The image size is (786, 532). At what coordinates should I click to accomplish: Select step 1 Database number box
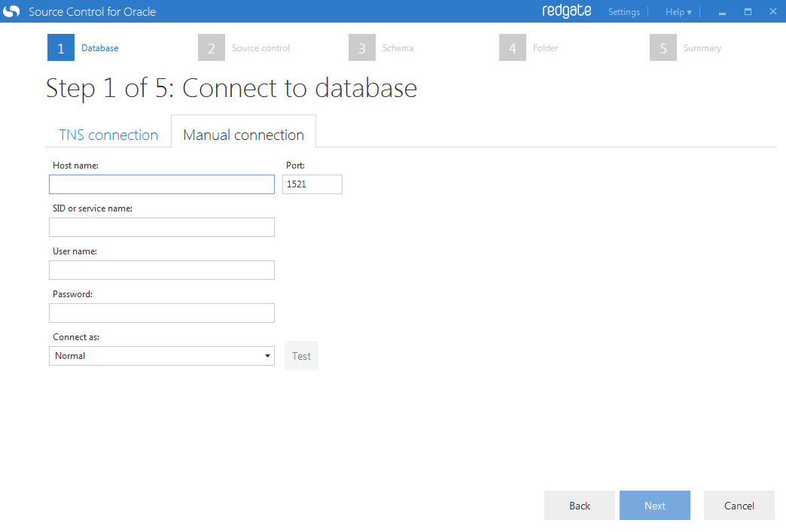61,47
